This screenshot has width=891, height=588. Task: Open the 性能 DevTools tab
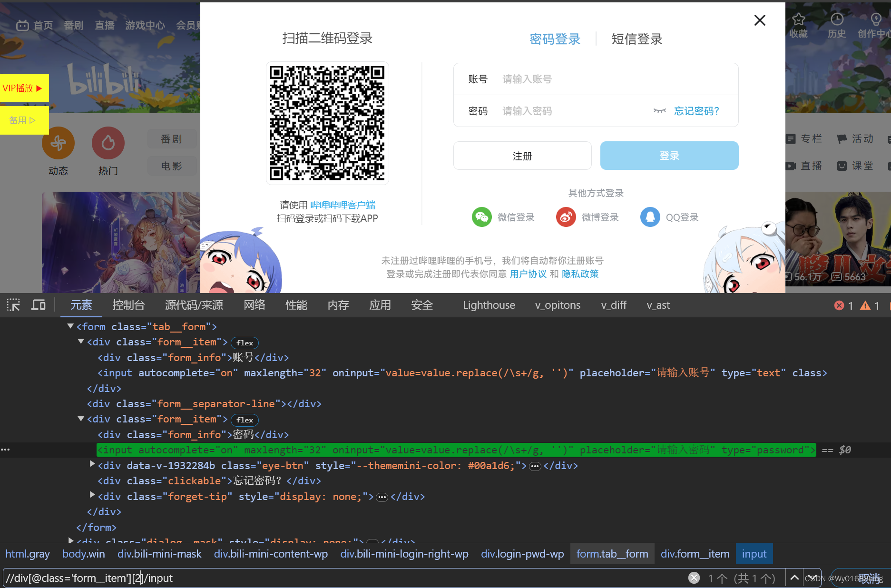[296, 305]
